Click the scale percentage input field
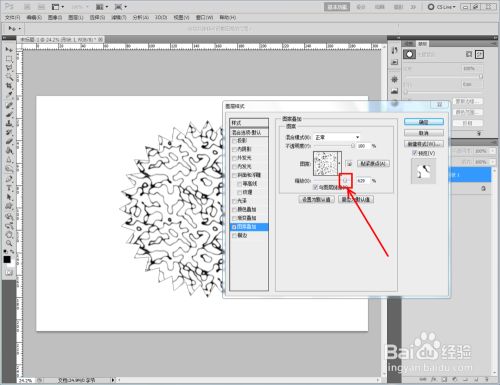Image resolution: width=500 pixels, height=385 pixels. click(363, 181)
